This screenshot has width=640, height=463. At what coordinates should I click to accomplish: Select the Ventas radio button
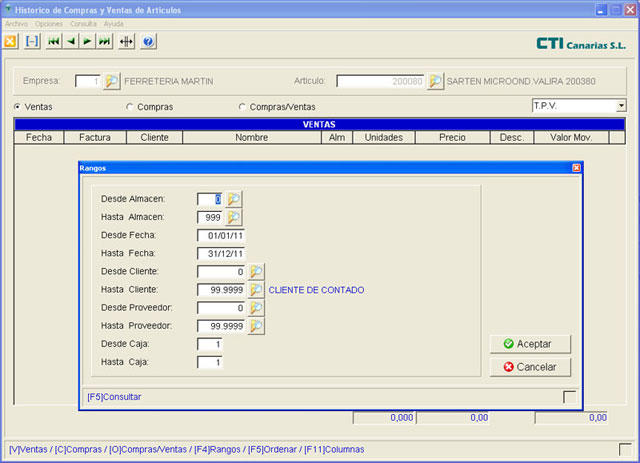click(18, 106)
